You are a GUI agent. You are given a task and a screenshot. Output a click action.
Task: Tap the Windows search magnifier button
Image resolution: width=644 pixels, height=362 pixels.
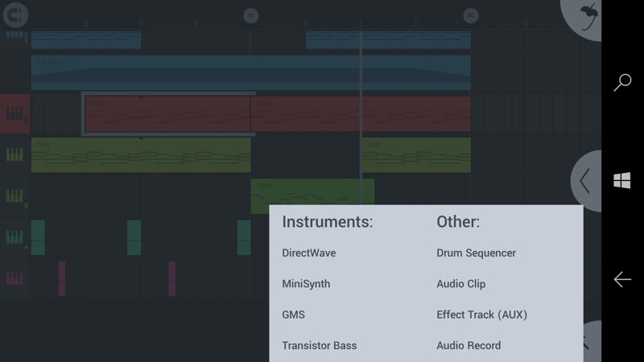tap(622, 82)
